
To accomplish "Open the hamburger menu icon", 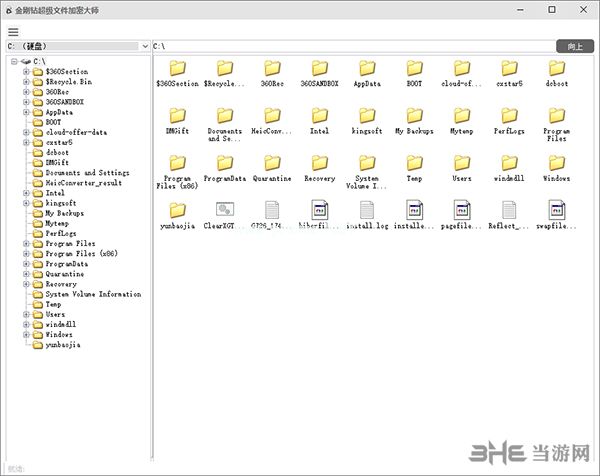I will click(x=13, y=32).
